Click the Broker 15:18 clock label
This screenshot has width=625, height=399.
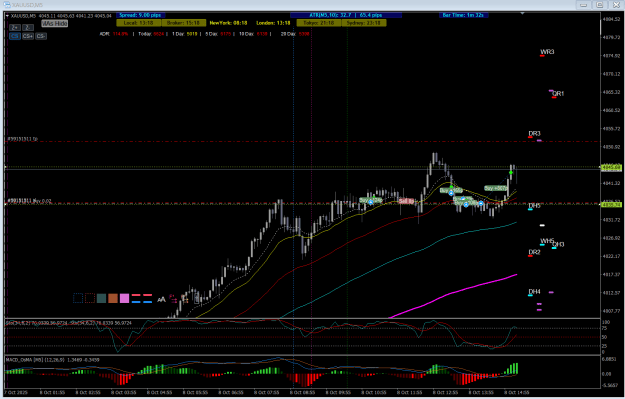pyautogui.click(x=183, y=23)
